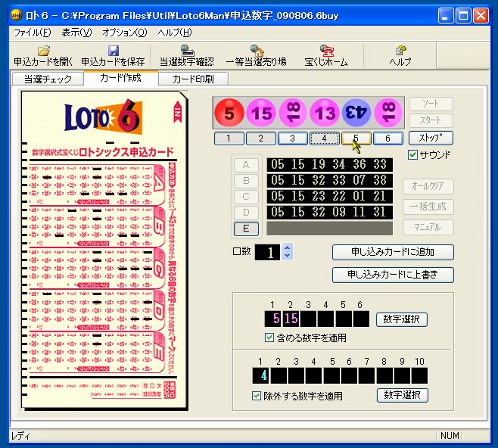
Task: Click the 口数 value field
Action: click(267, 253)
